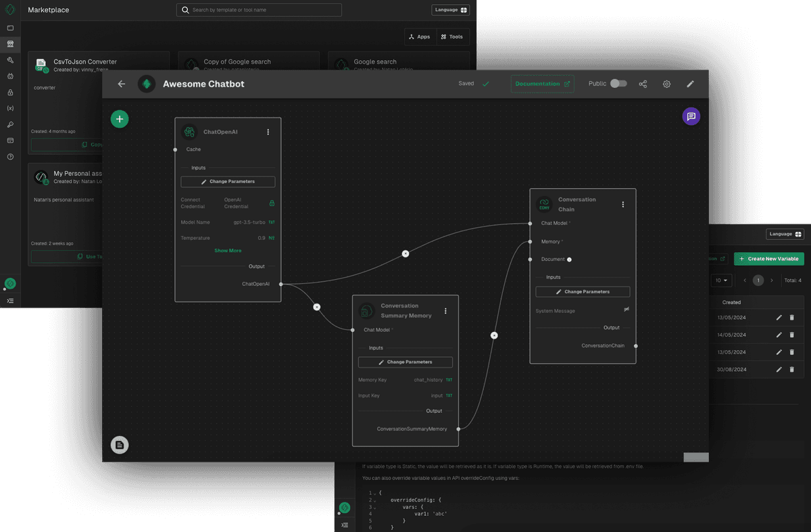Viewport: 811px width, 532px height.
Task: Click Change Parameters in ChatOpenAI node
Action: [228, 182]
